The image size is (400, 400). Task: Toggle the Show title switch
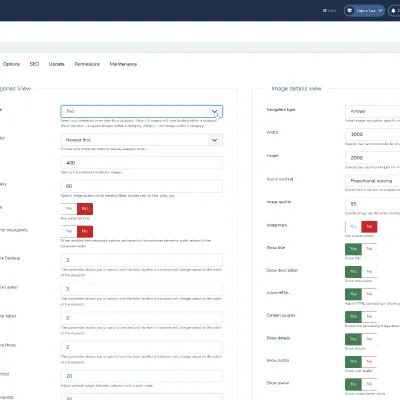[361, 249]
